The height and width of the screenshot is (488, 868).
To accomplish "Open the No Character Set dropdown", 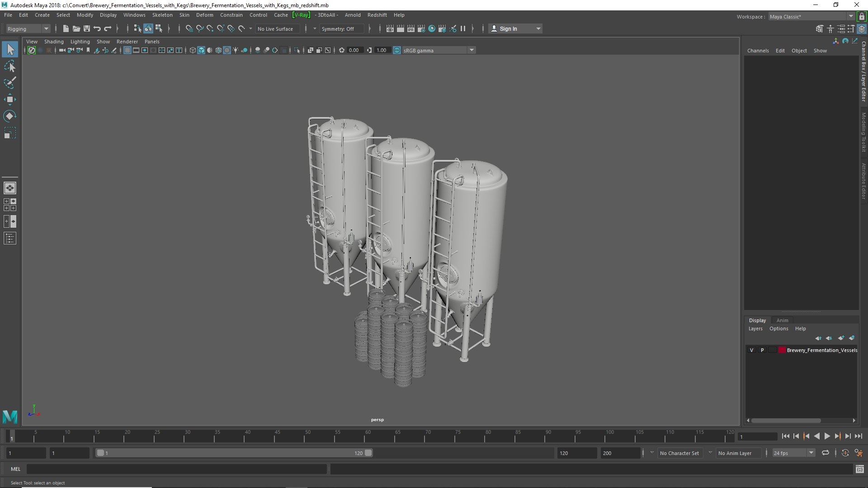I will point(679,453).
